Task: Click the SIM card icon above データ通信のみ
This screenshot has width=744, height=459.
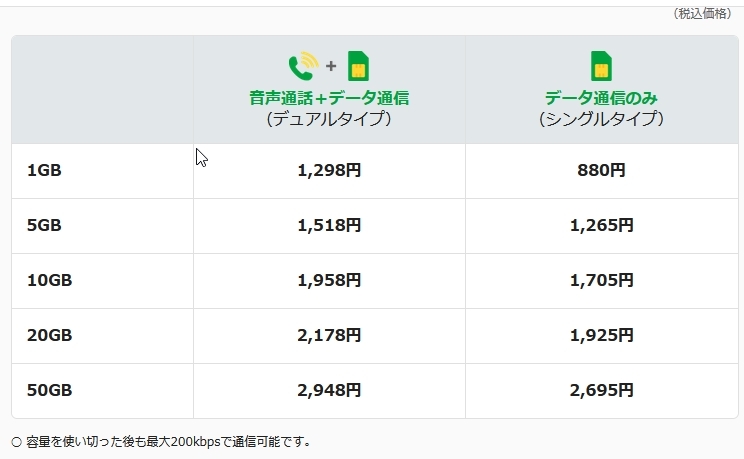Action: [601, 66]
